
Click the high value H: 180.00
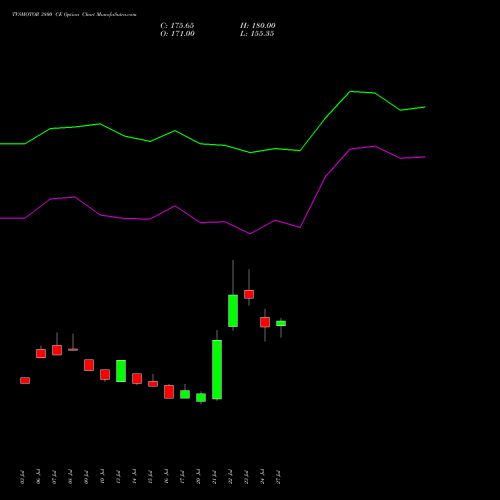(x=258, y=26)
